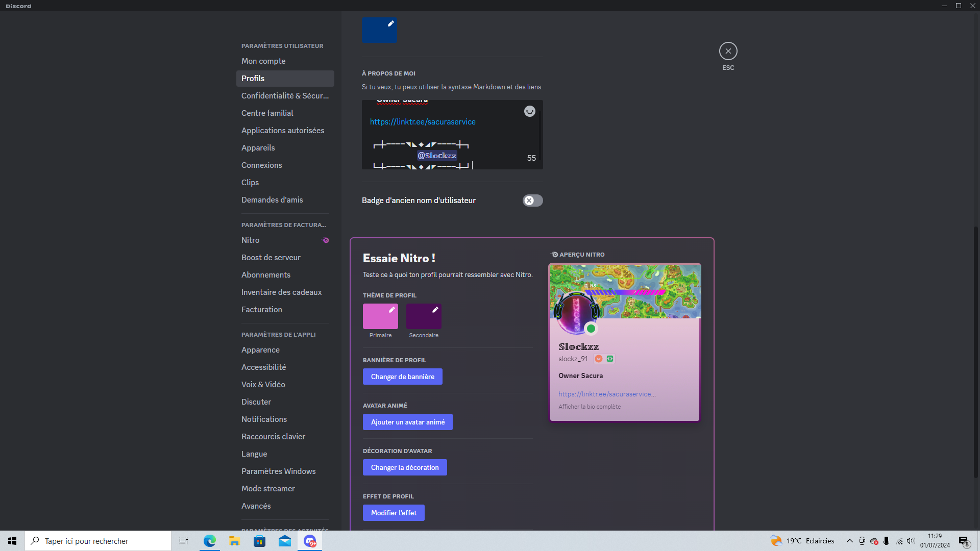Click the orange badge next to slockz_91

coord(599,359)
